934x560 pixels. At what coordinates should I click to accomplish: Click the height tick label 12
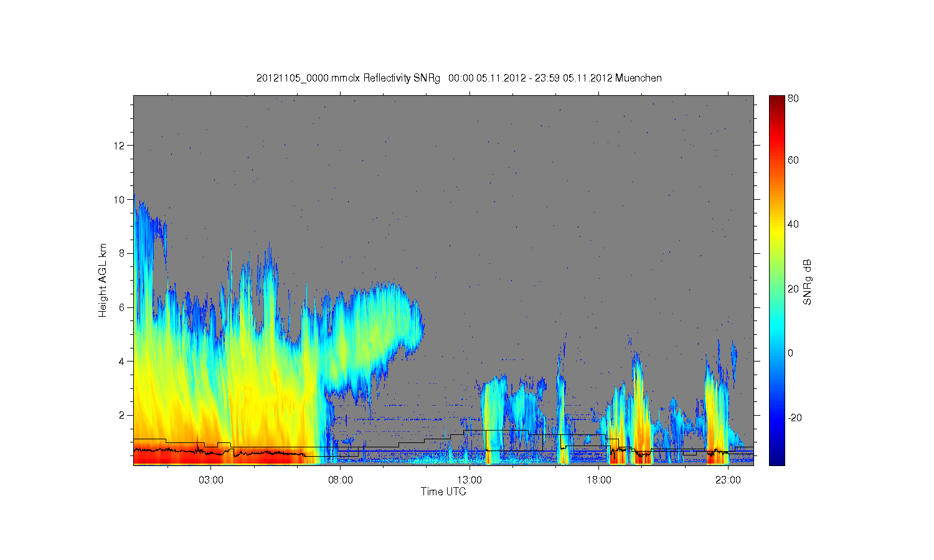point(119,146)
